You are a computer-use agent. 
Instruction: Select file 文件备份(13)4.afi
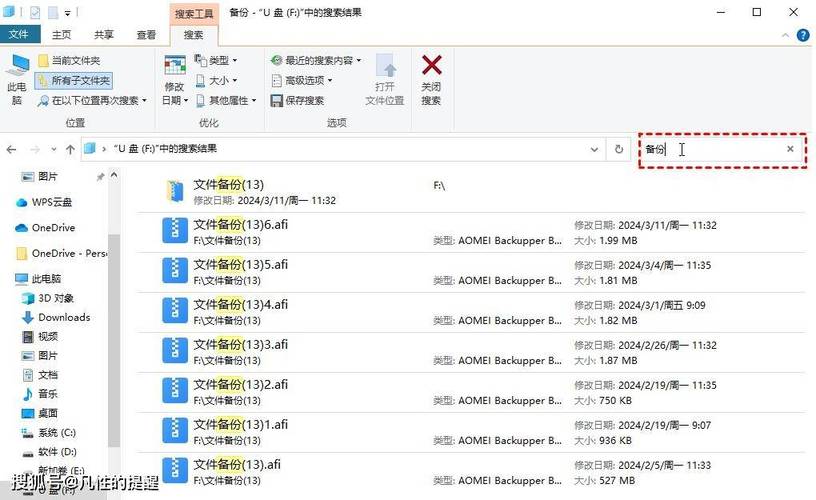pos(471,312)
